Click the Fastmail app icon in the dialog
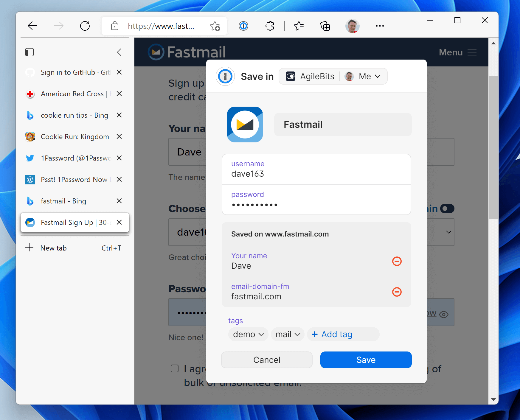 [245, 125]
